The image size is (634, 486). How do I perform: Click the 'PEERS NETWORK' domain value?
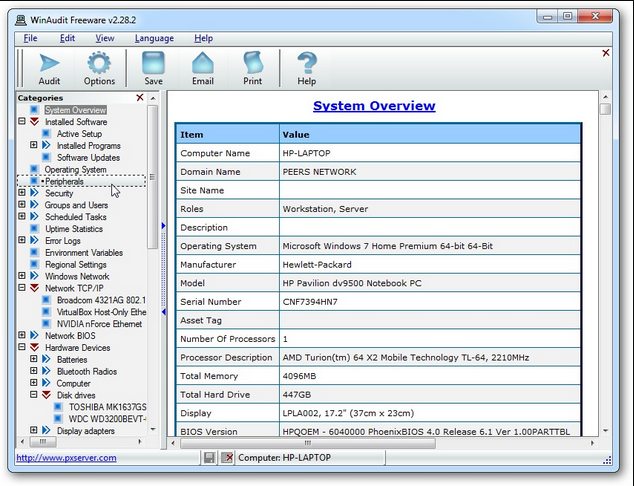tap(319, 172)
